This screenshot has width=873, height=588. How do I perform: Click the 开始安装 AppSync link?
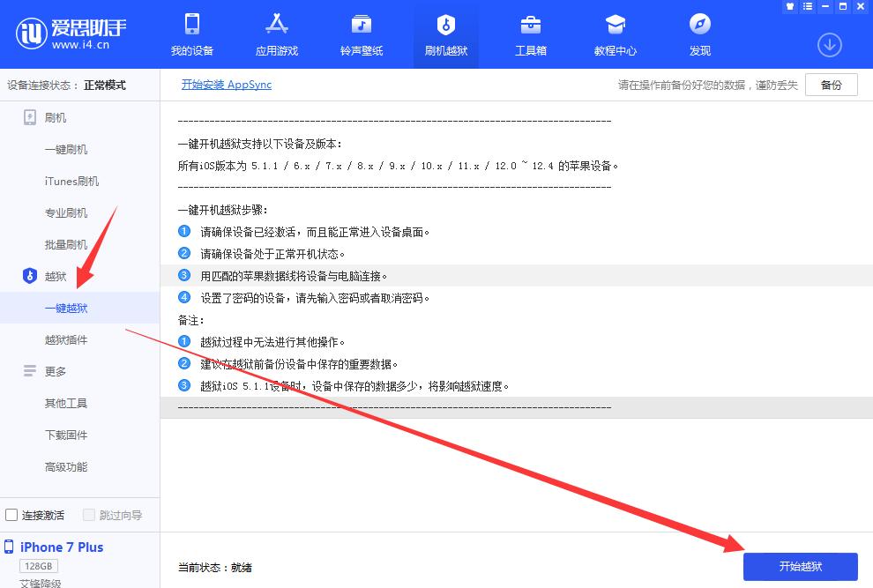pyautogui.click(x=226, y=84)
